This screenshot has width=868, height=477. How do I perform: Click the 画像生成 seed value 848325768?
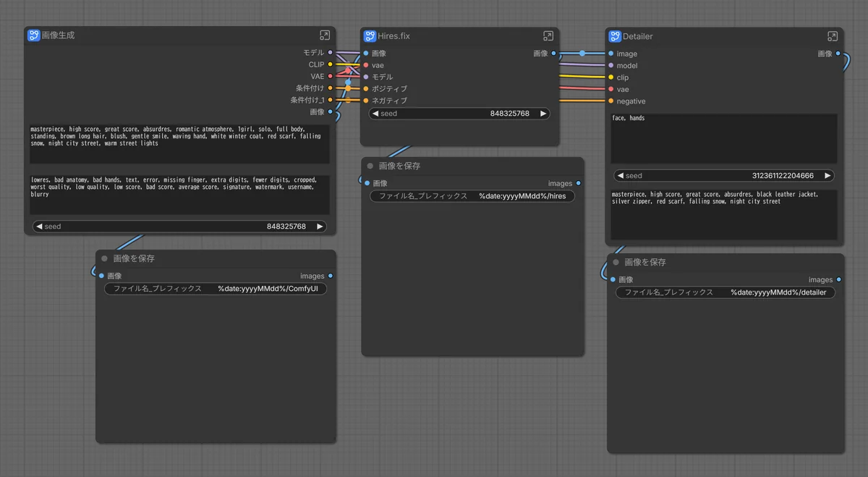click(286, 227)
